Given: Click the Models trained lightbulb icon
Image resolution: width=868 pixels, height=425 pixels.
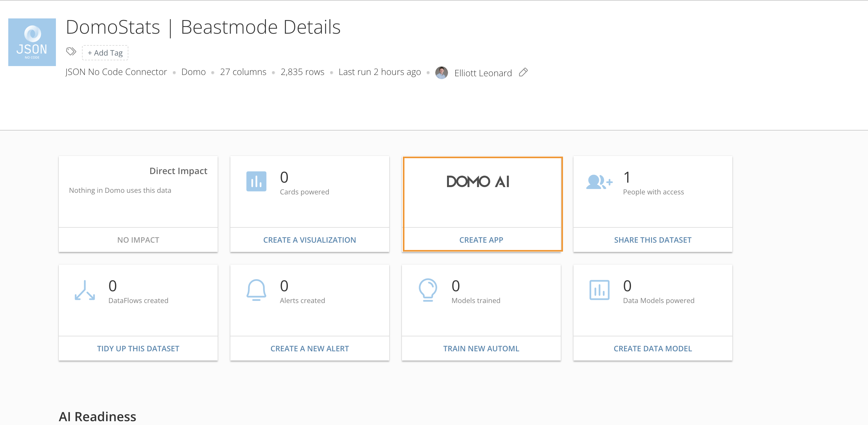Looking at the screenshot, I should (428, 290).
